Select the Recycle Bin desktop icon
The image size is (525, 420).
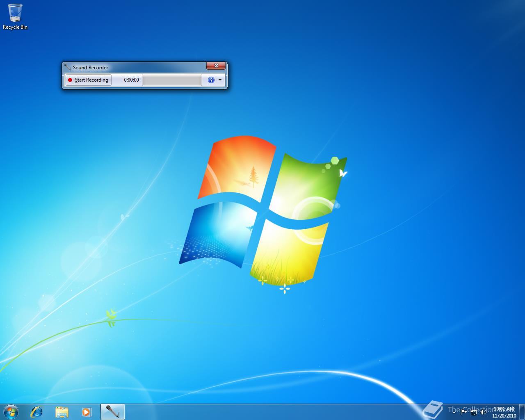[x=15, y=16]
